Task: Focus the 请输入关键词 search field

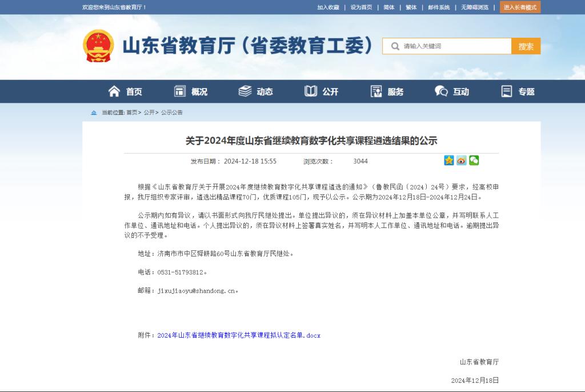Action: tap(447, 46)
